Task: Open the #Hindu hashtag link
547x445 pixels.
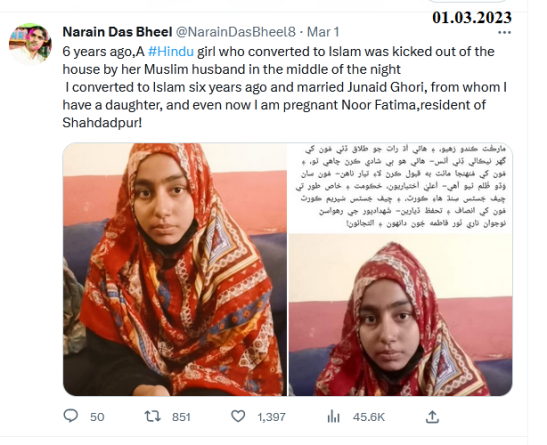Action: pyautogui.click(x=171, y=52)
